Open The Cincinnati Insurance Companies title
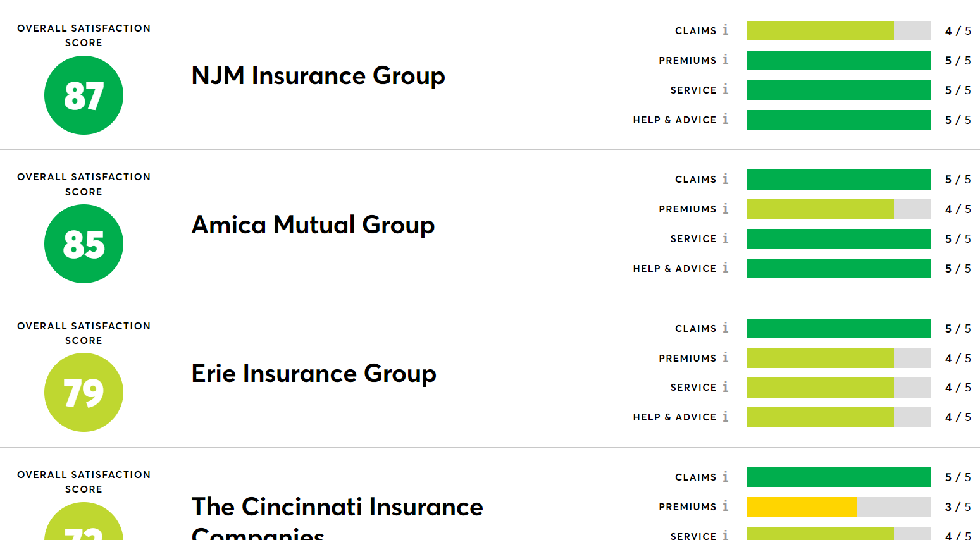This screenshot has width=980, height=540. [x=337, y=508]
